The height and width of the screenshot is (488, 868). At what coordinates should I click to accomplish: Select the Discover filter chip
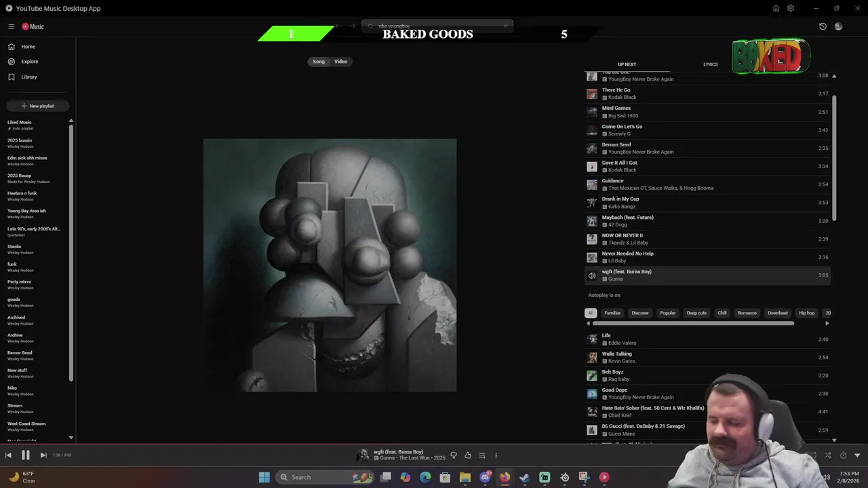[640, 313]
